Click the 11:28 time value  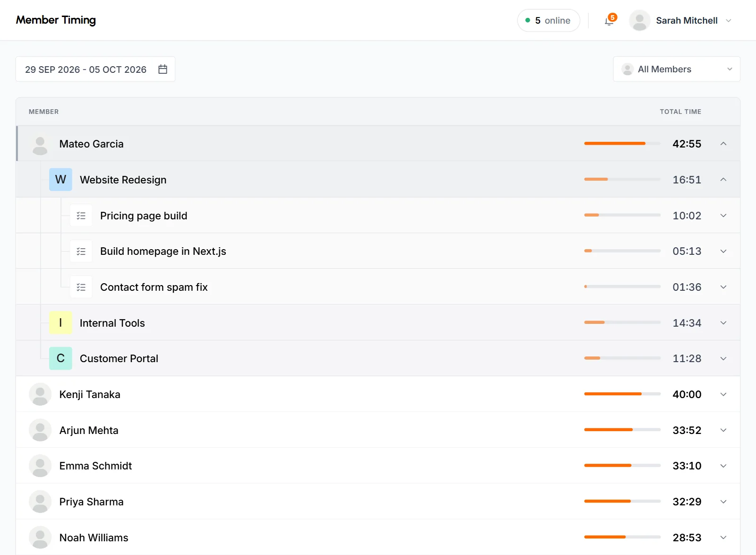(687, 358)
